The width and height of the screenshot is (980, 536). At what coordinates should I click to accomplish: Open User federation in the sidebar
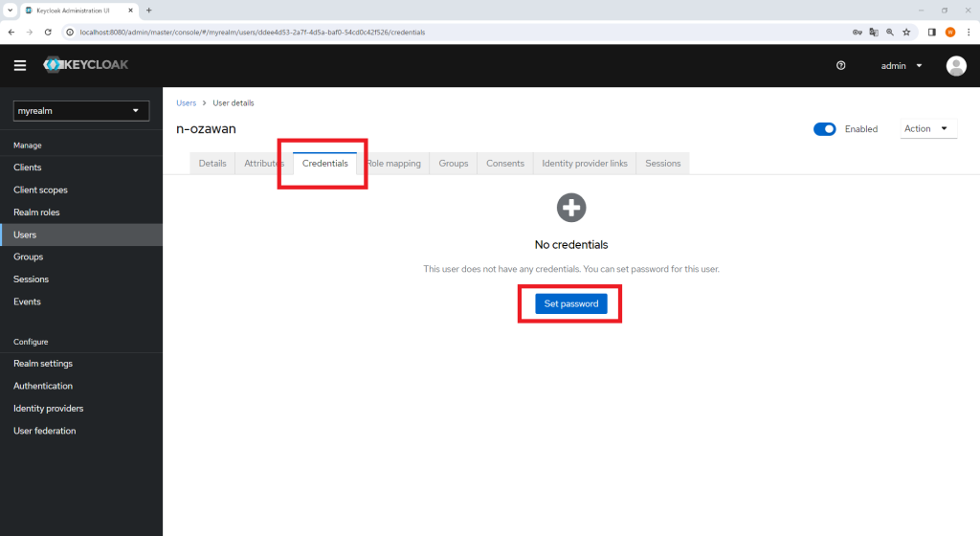point(81,431)
